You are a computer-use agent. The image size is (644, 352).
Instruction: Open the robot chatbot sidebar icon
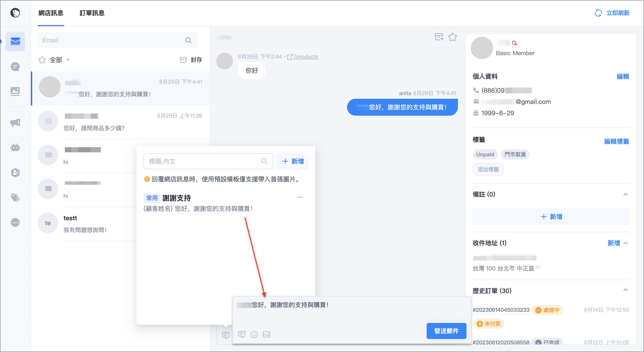pyautogui.click(x=15, y=148)
